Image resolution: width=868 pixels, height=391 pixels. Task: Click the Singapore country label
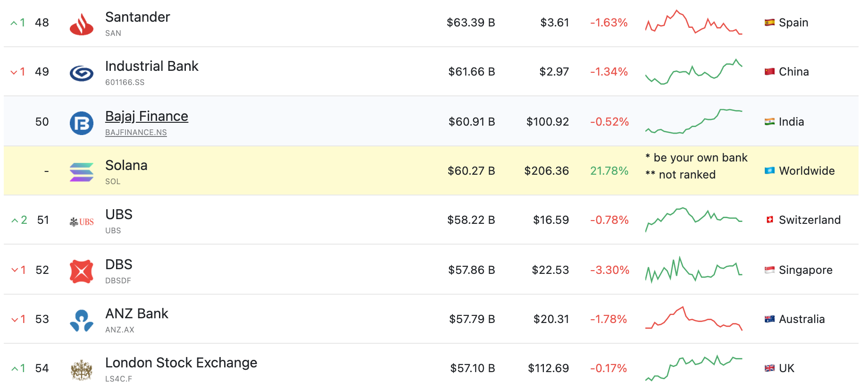tap(805, 270)
